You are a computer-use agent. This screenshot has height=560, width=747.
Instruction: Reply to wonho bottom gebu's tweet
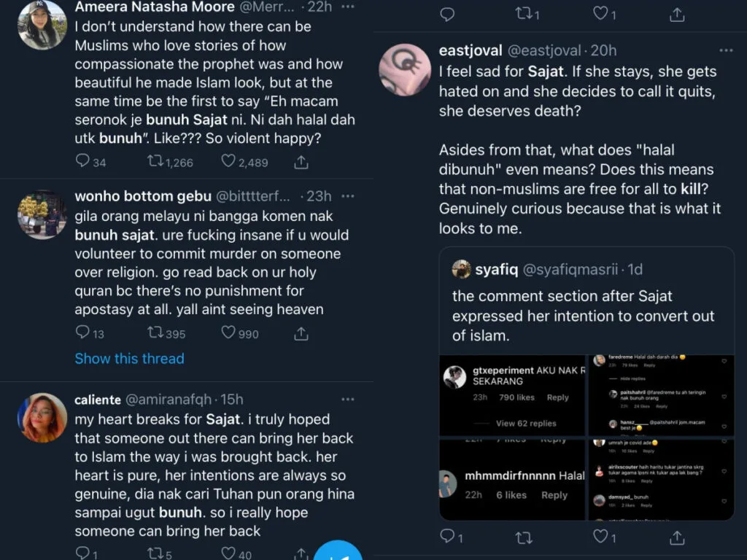pyautogui.click(x=82, y=333)
